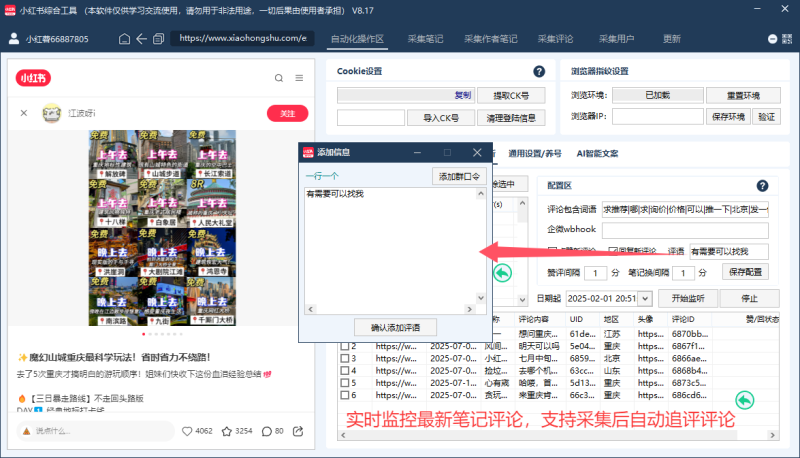Click the 停止 button
800x458 pixels.
(x=749, y=298)
